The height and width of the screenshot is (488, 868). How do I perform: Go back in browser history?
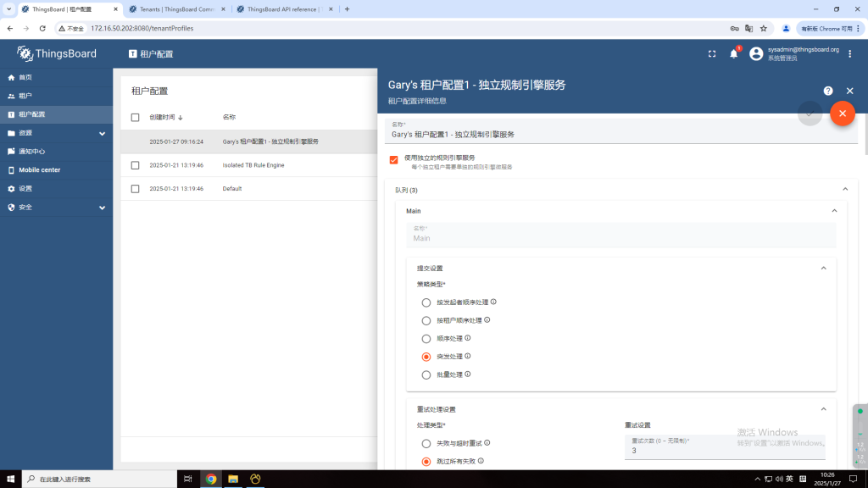[10, 28]
